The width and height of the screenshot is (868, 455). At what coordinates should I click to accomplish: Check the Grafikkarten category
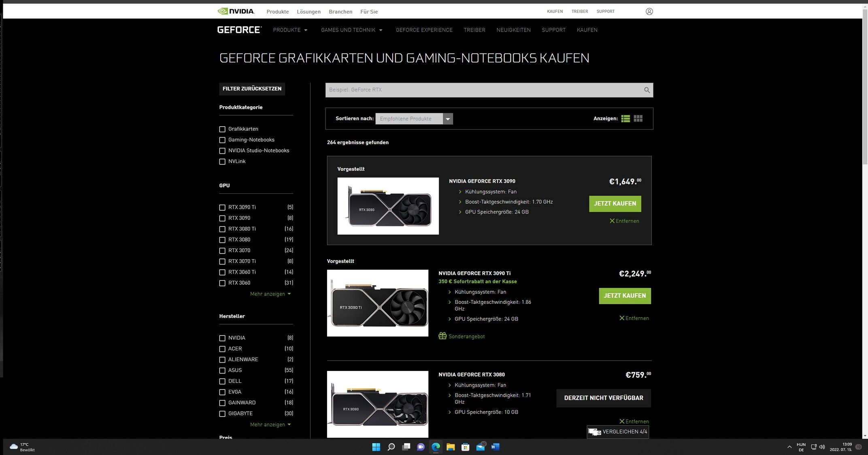click(x=222, y=129)
